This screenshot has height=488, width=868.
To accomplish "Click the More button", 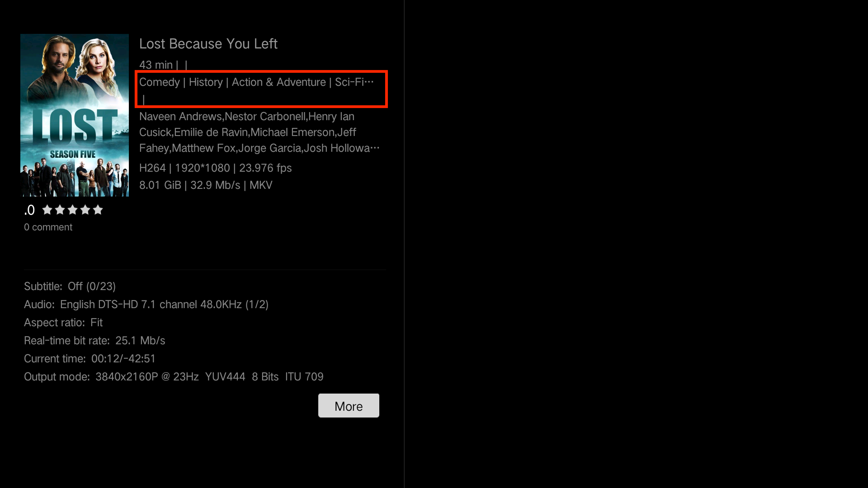I will click(x=349, y=405).
